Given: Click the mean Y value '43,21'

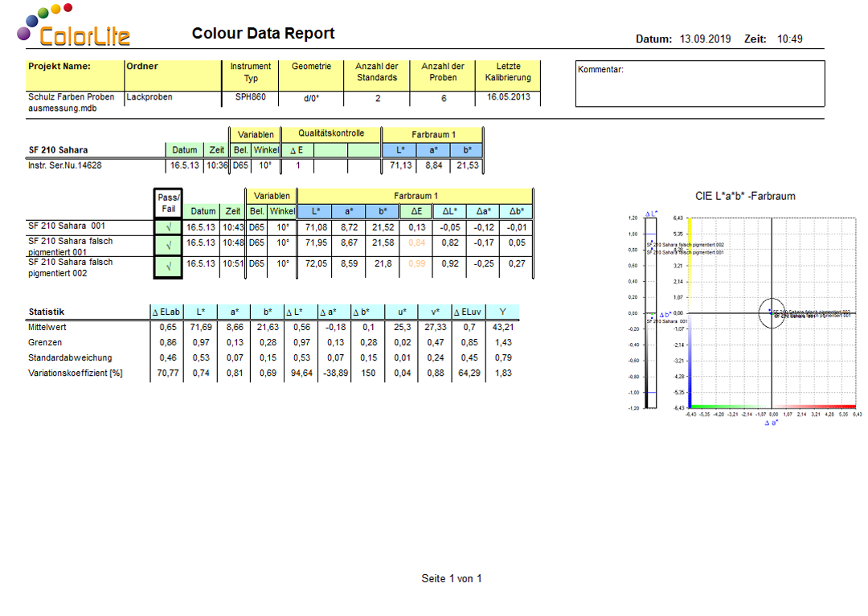Looking at the screenshot, I should click(x=503, y=328).
